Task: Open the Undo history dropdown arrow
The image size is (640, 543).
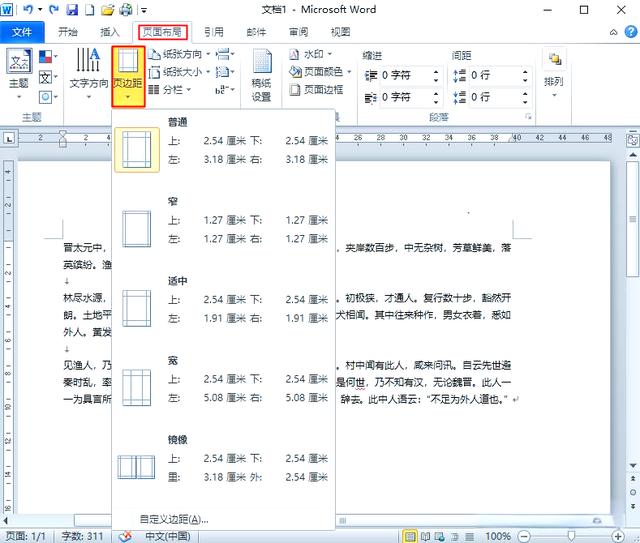Action: click(40, 9)
